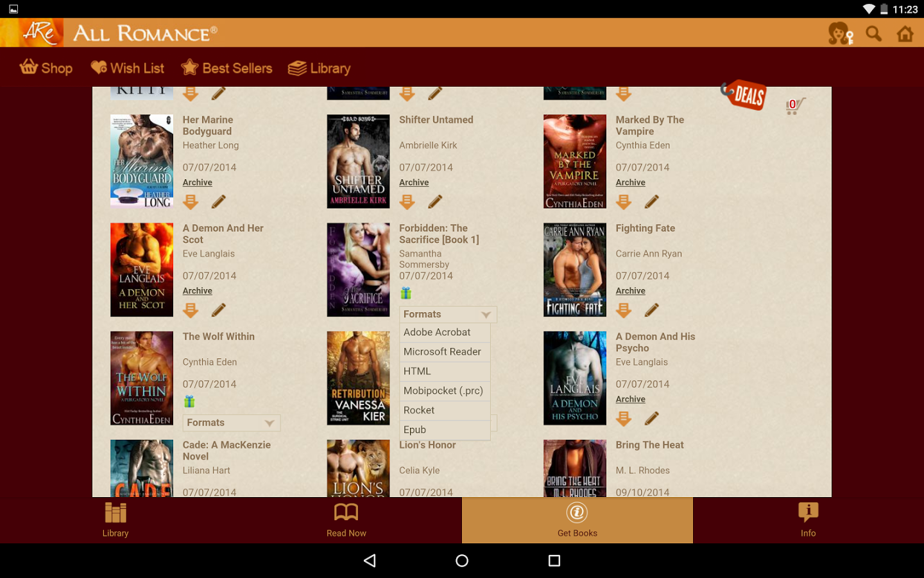This screenshot has height=578, width=924.
Task: Edit Shifter Untamed with pencil icon
Action: coord(435,202)
